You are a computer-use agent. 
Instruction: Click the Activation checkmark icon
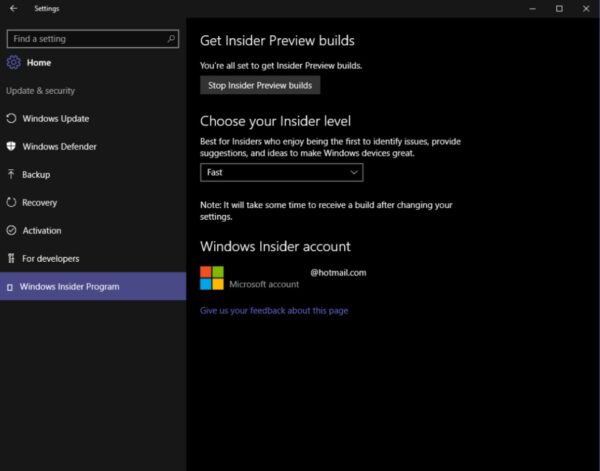pos(12,231)
